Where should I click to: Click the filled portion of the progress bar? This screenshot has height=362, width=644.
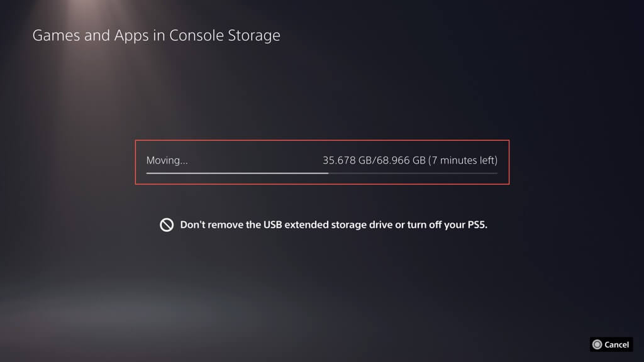[x=236, y=173]
